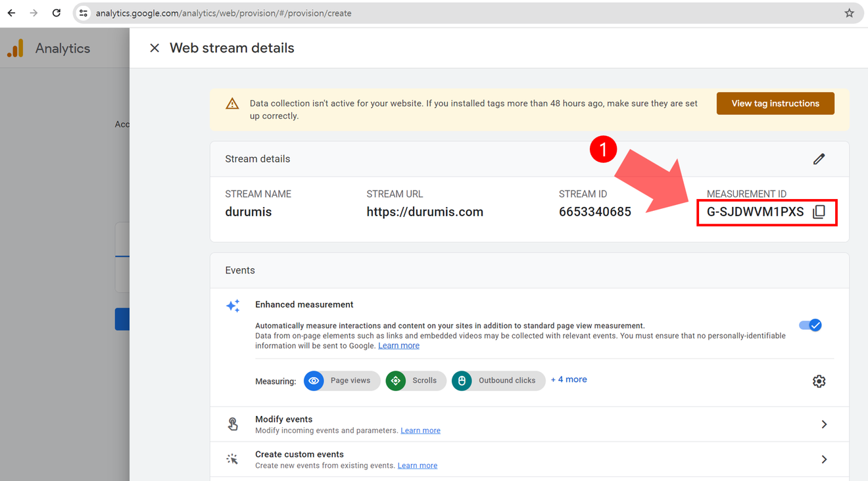
Task: View site information in address bar
Action: coord(84,13)
